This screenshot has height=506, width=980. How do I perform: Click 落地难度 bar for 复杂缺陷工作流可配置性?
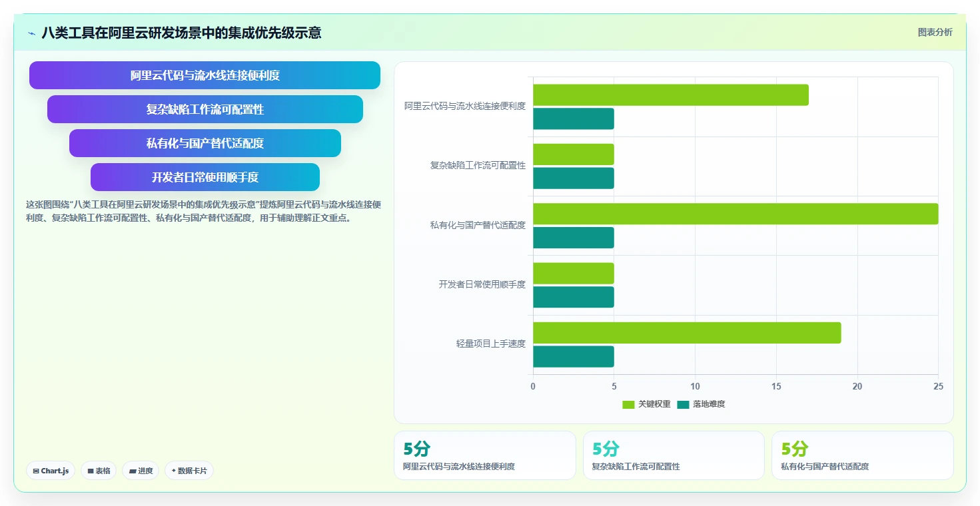pos(574,178)
